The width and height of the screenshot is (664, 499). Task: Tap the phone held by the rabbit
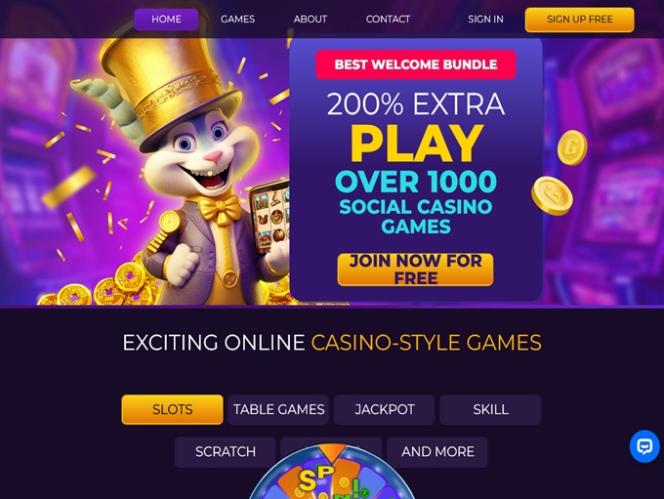271,215
